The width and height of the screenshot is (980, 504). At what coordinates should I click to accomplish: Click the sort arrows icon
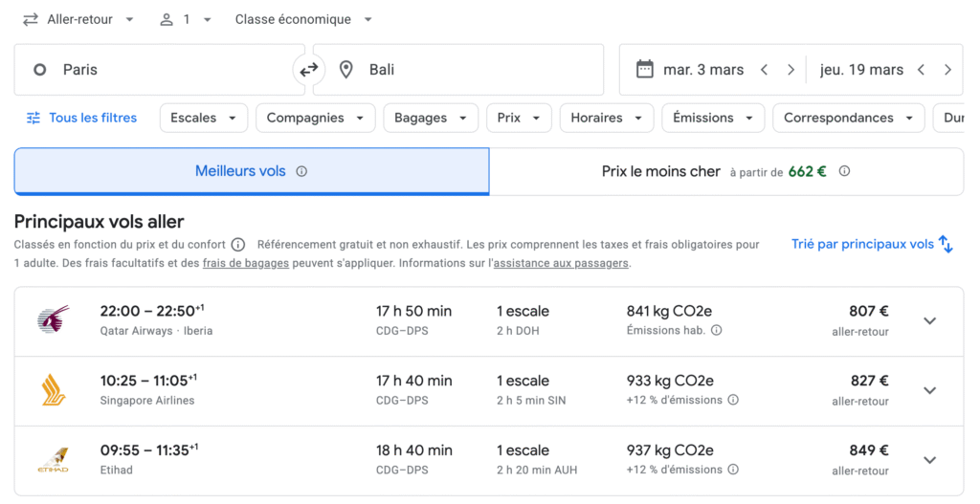(947, 244)
